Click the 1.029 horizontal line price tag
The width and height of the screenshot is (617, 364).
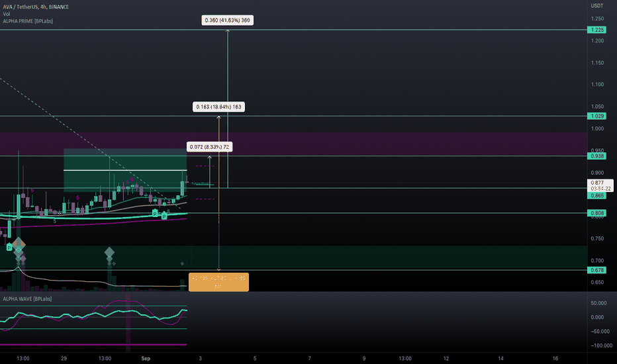click(x=596, y=116)
